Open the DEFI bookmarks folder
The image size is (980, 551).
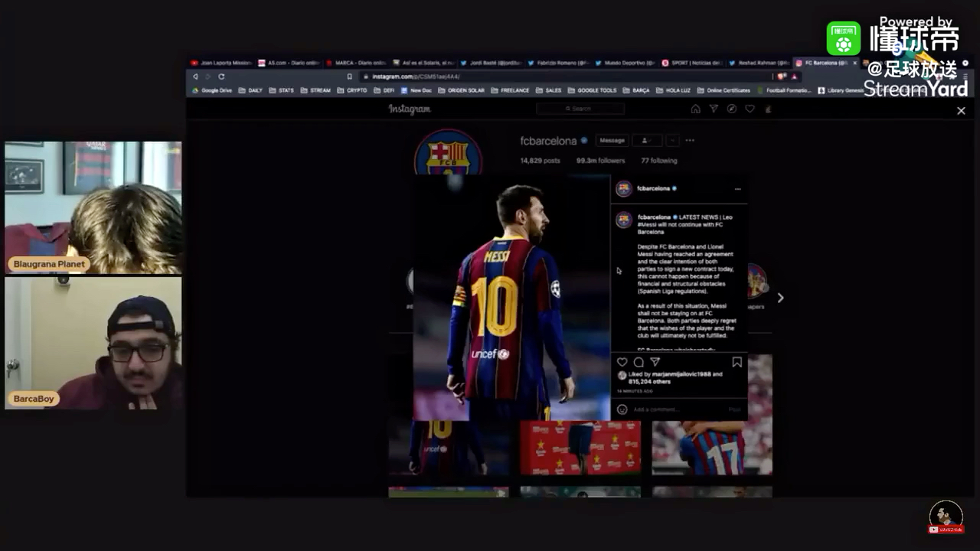pyautogui.click(x=384, y=90)
